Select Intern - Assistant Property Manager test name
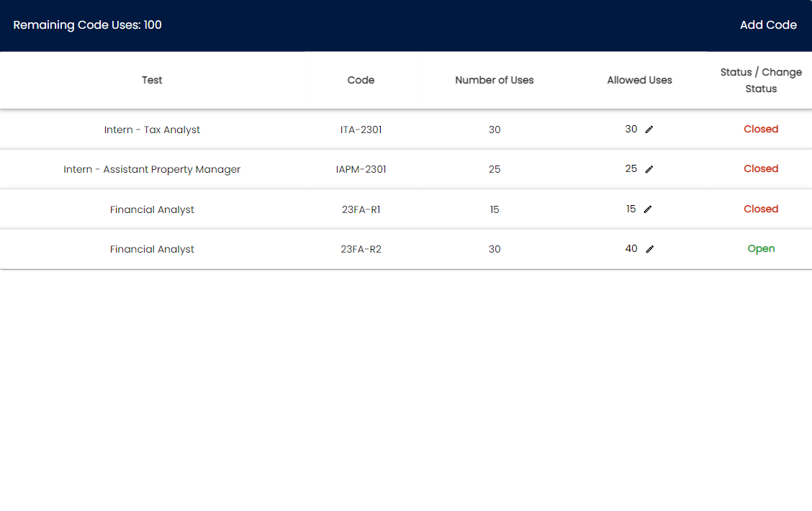812x511 pixels. pyautogui.click(x=152, y=170)
